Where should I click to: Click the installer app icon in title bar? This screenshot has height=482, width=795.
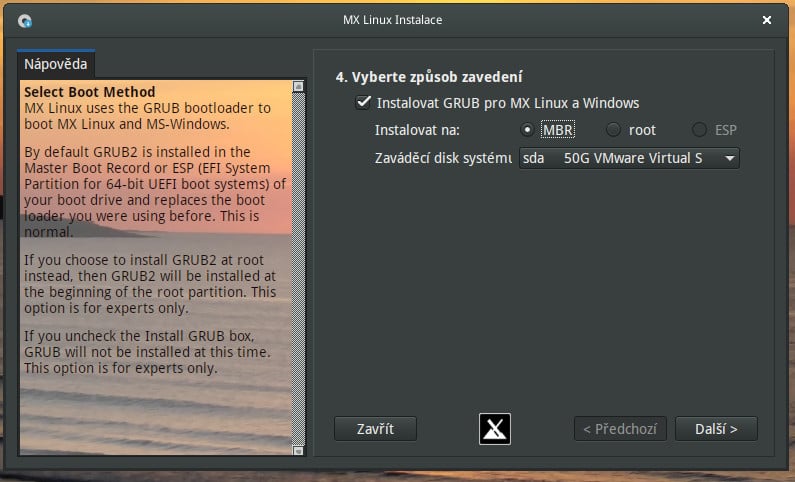point(24,21)
